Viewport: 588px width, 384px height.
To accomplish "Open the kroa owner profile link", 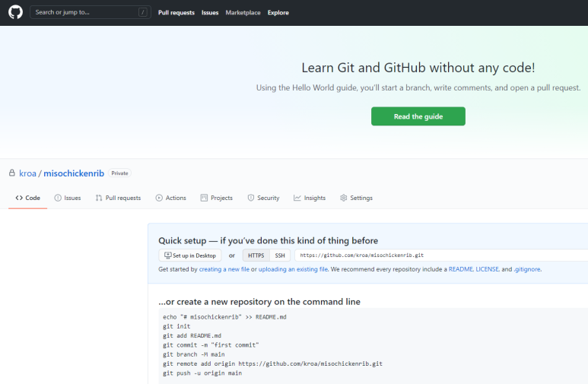I will pos(27,173).
